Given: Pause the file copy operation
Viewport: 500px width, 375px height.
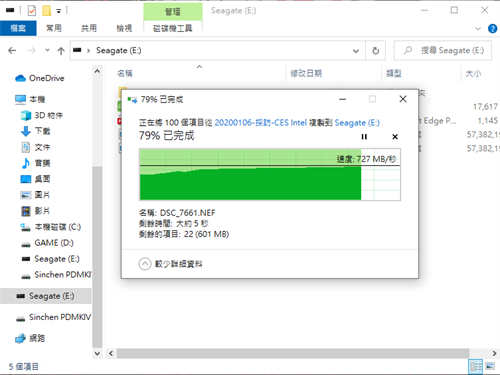Looking at the screenshot, I should click(x=364, y=137).
